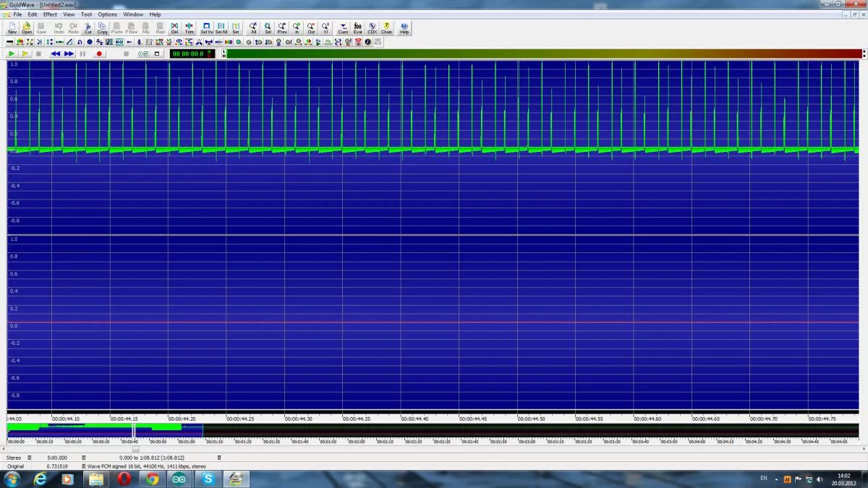Image resolution: width=868 pixels, height=488 pixels.
Task: Click the zoom In icon
Action: (x=297, y=28)
